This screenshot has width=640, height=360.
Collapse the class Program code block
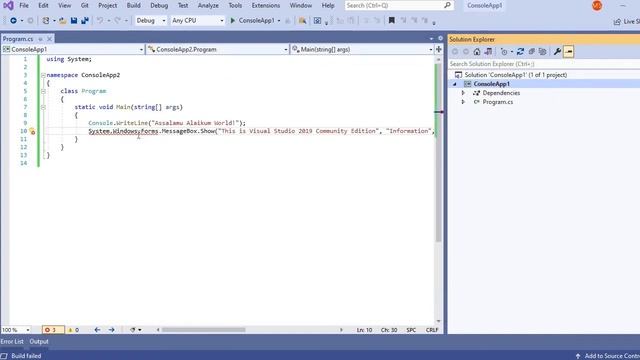pos(43,91)
